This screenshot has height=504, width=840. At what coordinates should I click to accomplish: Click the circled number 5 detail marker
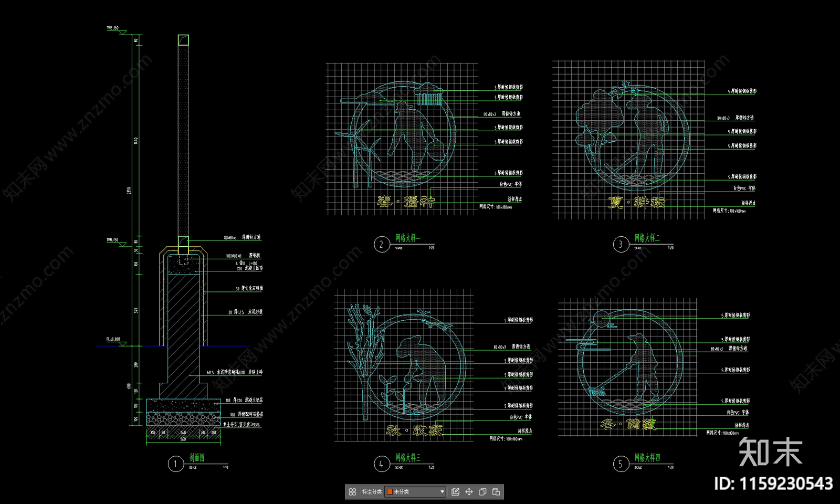[621, 464]
